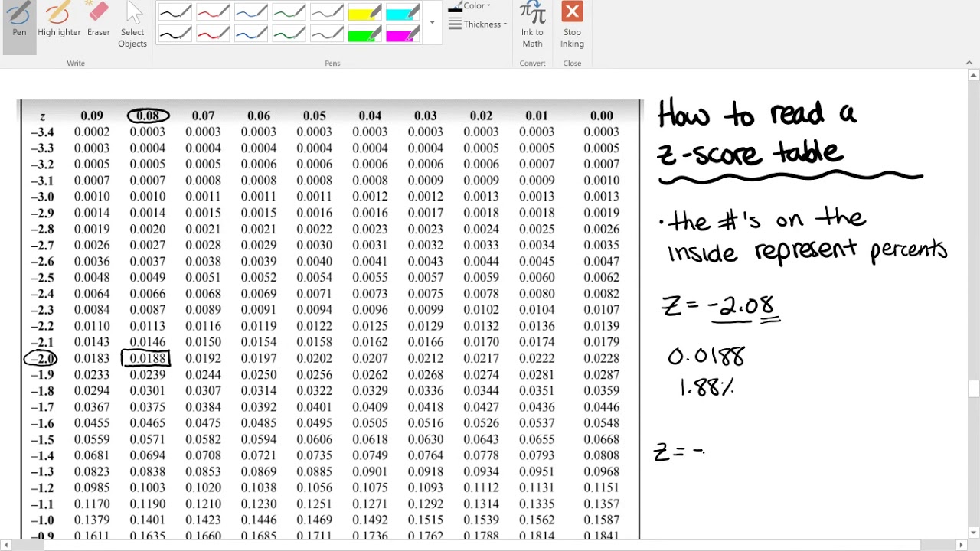Choose the thin blue pen, top row

(x=251, y=12)
